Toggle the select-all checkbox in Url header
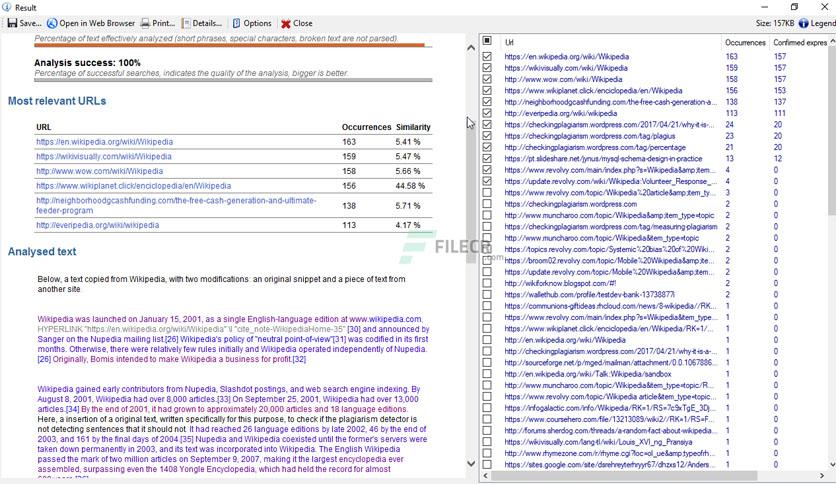The height and width of the screenshot is (484, 836). tap(487, 41)
